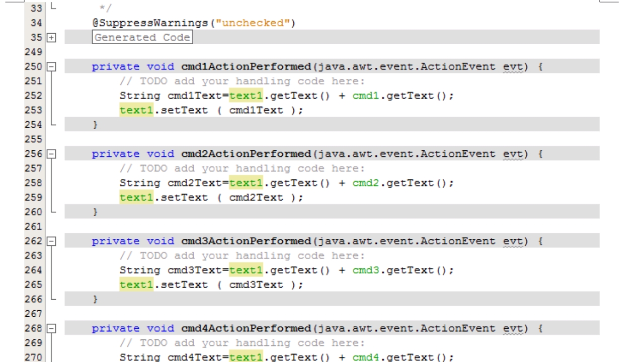Click the evt parameter on line 256
The width and height of the screenshot is (644, 362).
click(x=513, y=154)
